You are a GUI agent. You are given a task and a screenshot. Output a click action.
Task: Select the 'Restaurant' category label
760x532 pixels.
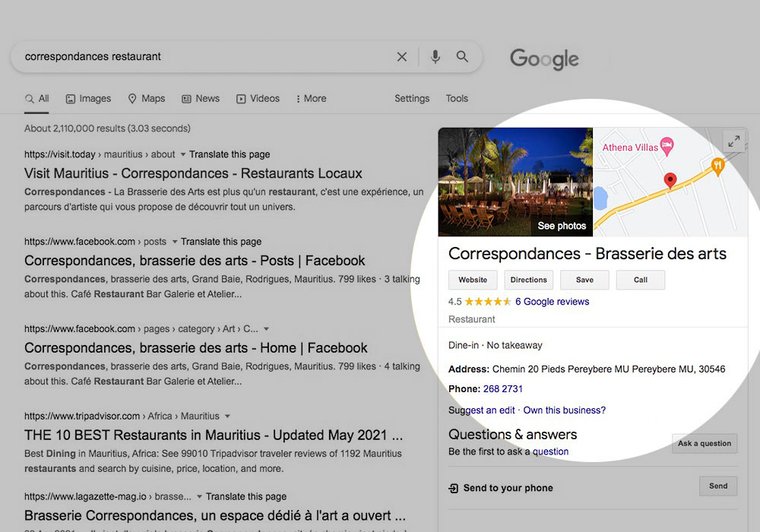(x=472, y=319)
